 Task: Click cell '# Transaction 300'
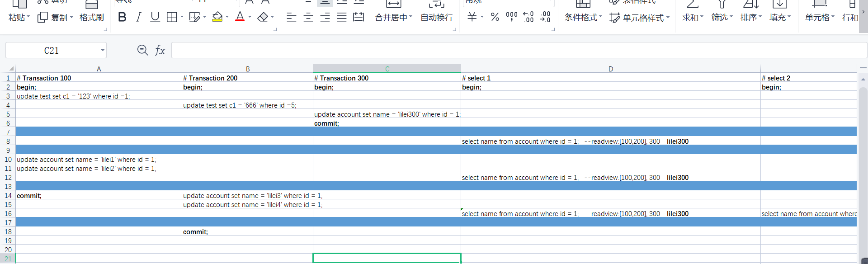point(387,78)
